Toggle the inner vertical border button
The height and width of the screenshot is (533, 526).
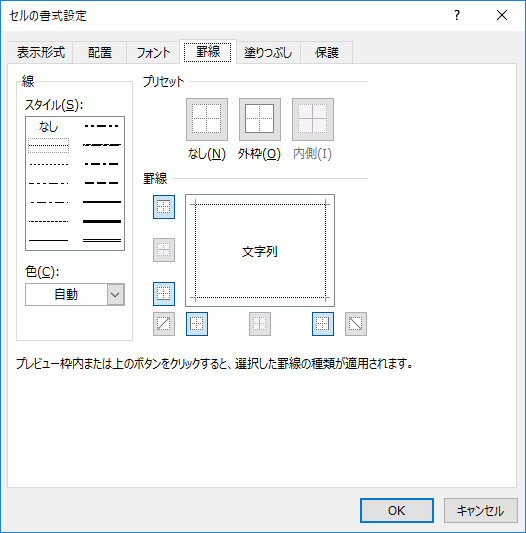click(x=260, y=324)
